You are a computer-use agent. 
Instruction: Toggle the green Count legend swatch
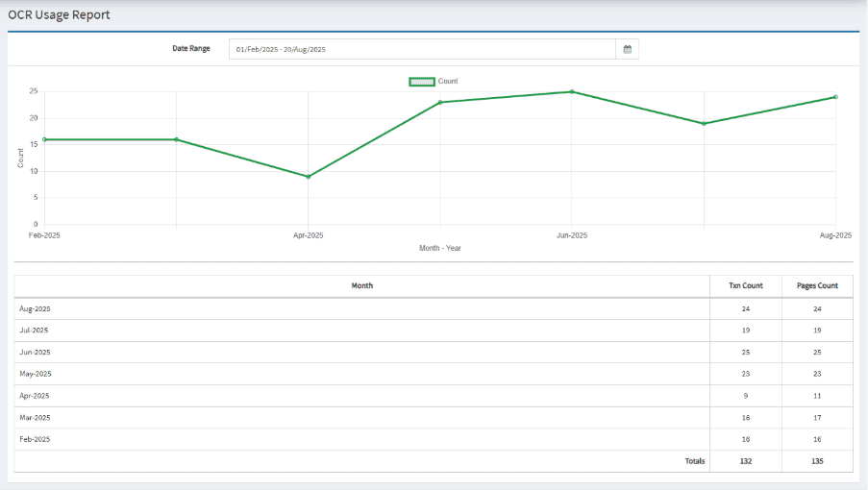pos(422,82)
